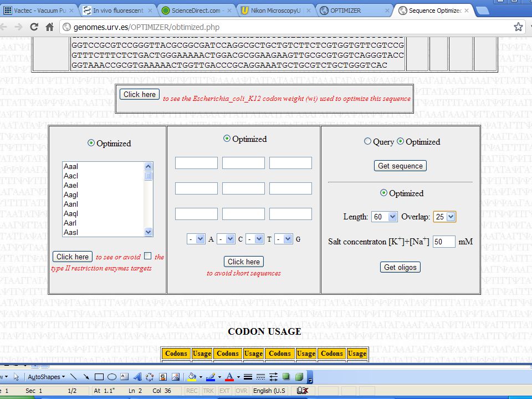
Task: Select Optimized radio beside Query
Action: pyautogui.click(x=400, y=141)
